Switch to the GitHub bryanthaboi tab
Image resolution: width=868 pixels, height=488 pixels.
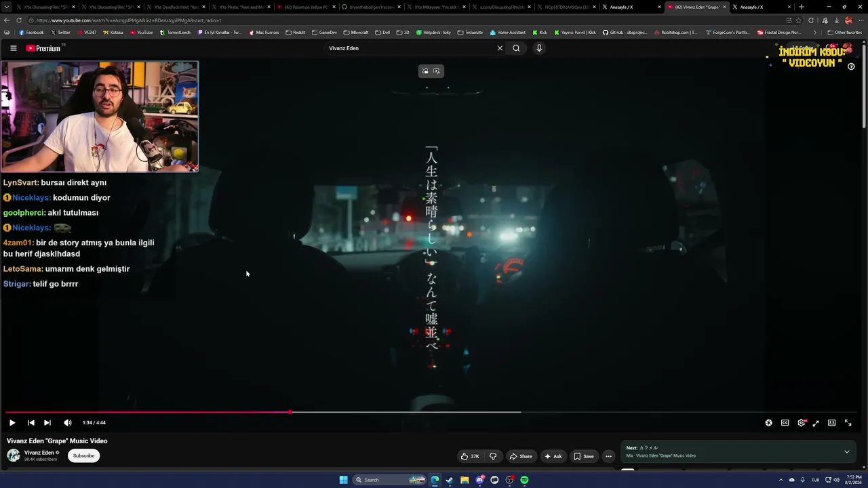click(371, 7)
